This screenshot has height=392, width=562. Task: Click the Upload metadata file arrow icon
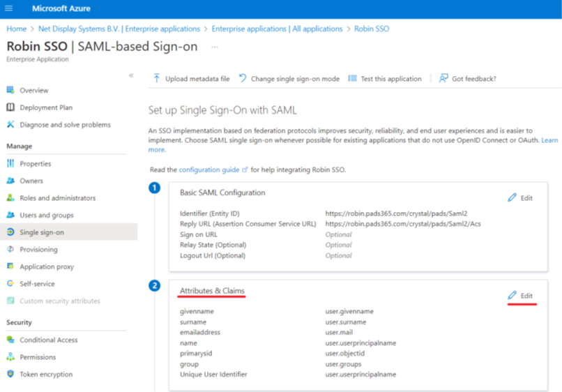pos(157,78)
